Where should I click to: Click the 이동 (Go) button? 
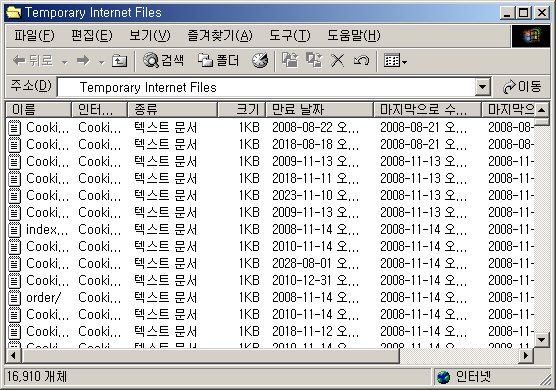[x=522, y=87]
